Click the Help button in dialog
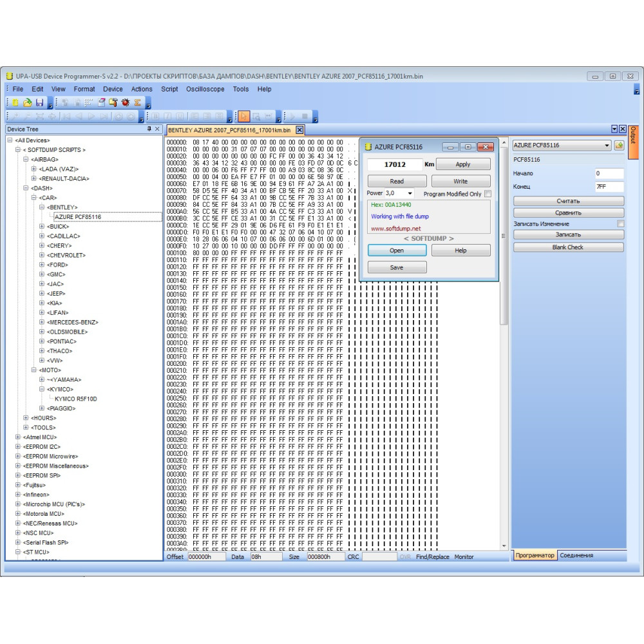The image size is (644, 644). pos(460,250)
